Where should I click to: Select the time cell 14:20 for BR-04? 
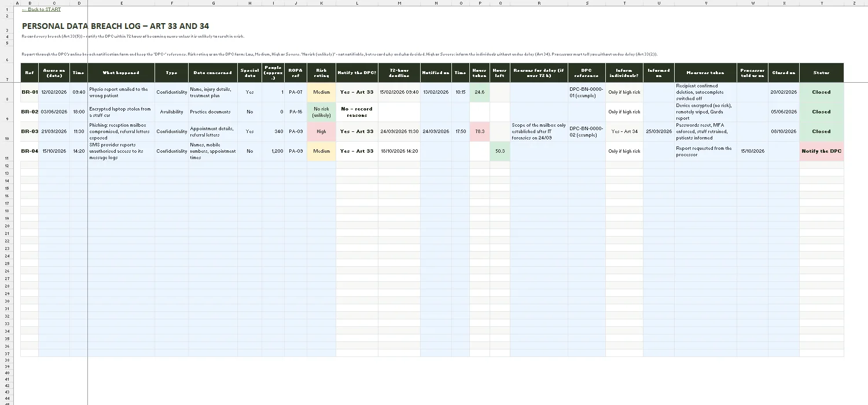[x=79, y=151]
